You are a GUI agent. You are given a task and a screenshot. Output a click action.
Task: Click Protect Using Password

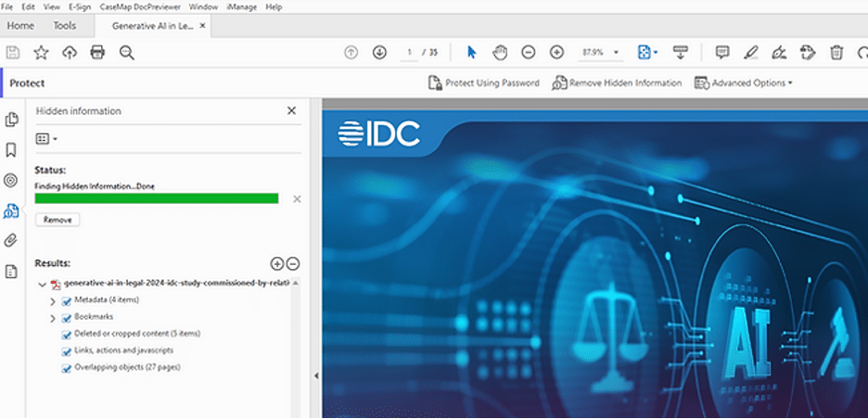coord(483,83)
